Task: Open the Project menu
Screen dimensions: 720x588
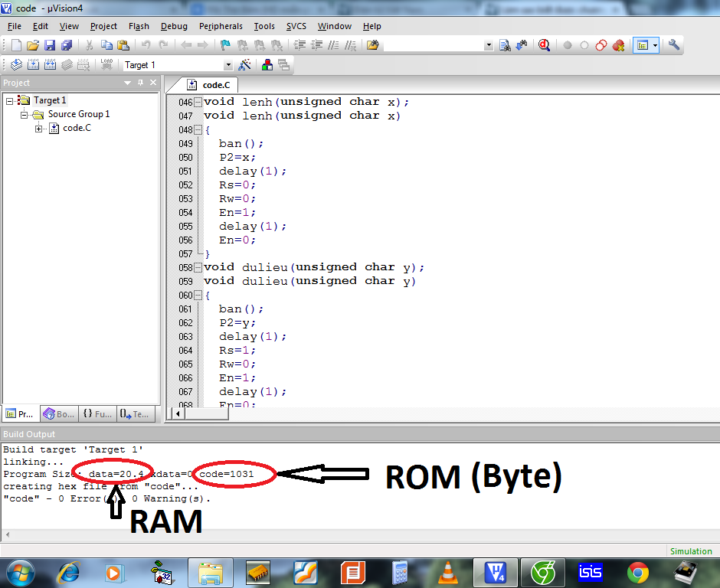Action: tap(103, 26)
